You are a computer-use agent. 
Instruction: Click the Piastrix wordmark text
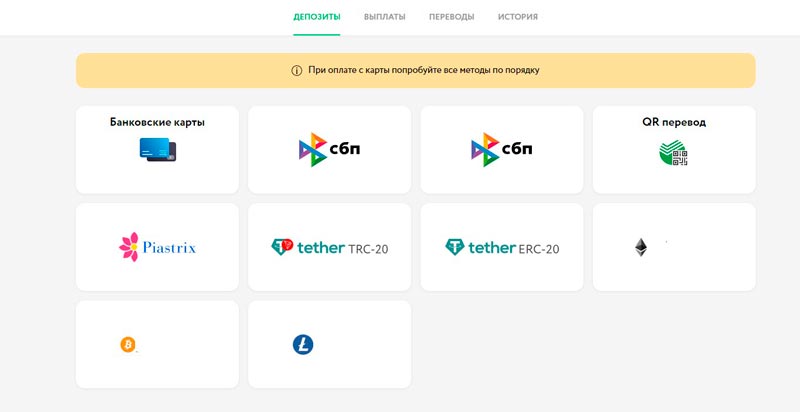tap(169, 248)
